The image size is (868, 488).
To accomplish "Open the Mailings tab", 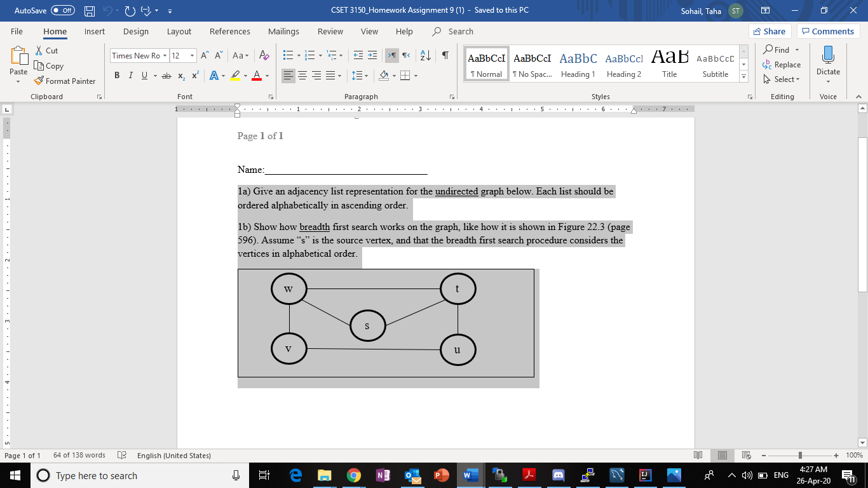I will (283, 31).
